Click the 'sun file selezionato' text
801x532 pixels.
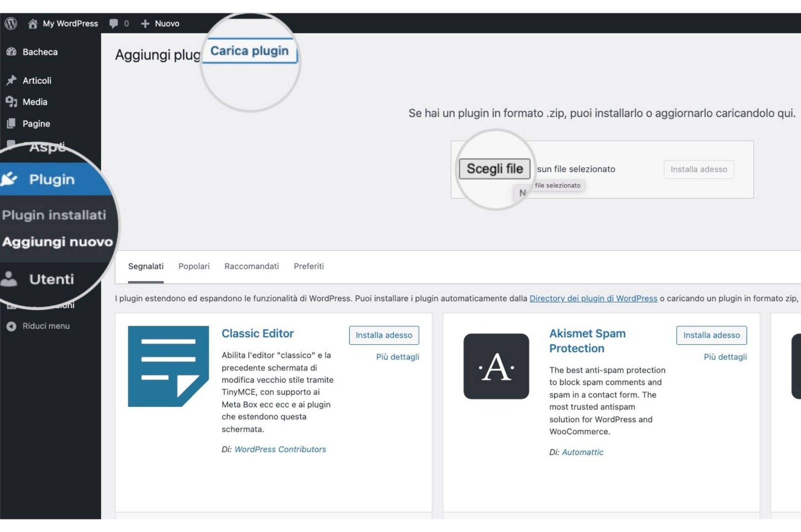pos(576,169)
